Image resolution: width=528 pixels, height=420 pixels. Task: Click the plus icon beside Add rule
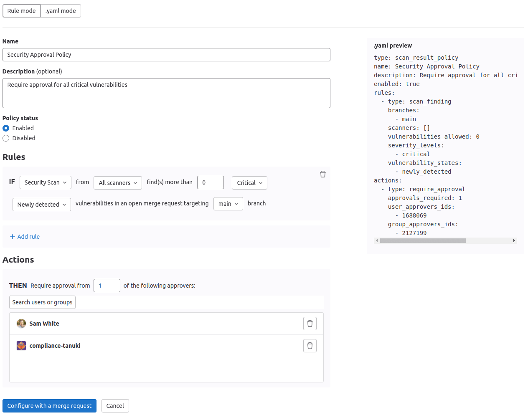13,237
